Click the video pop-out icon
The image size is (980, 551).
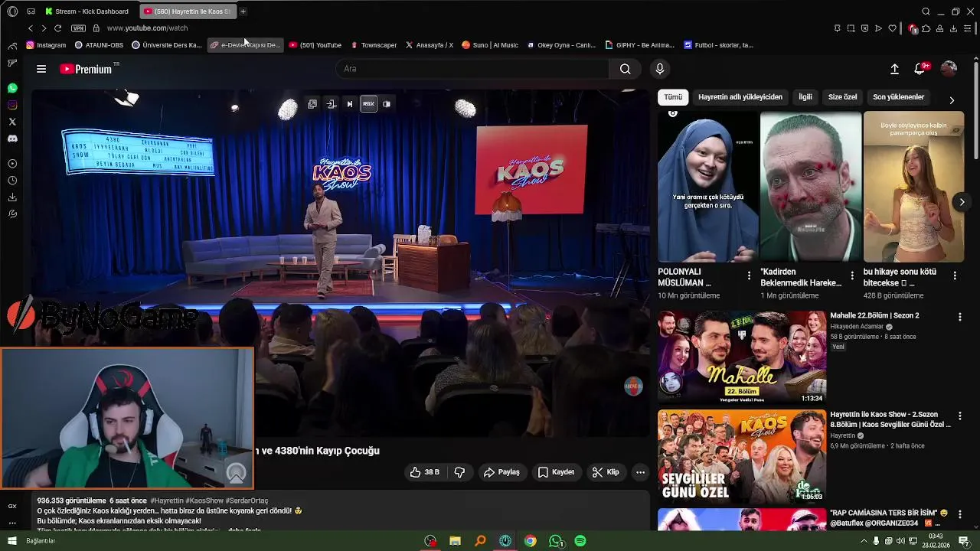(x=312, y=104)
